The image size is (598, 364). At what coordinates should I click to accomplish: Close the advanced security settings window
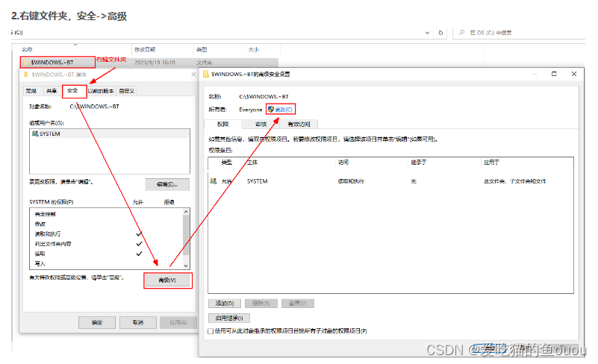tap(574, 74)
